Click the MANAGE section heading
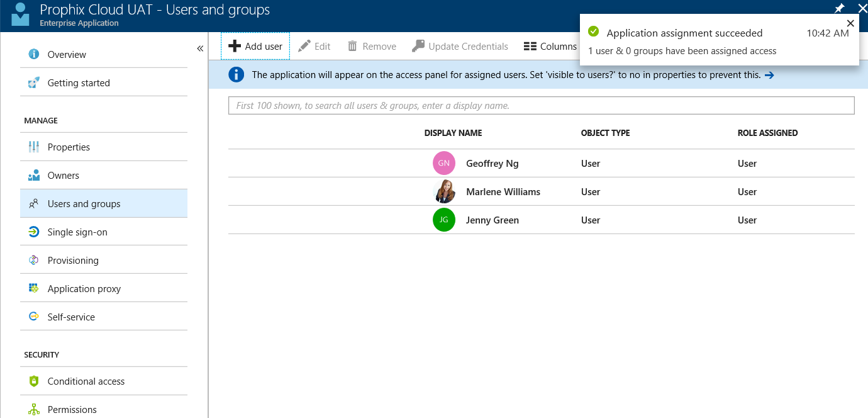This screenshot has height=418, width=868. coord(41,120)
